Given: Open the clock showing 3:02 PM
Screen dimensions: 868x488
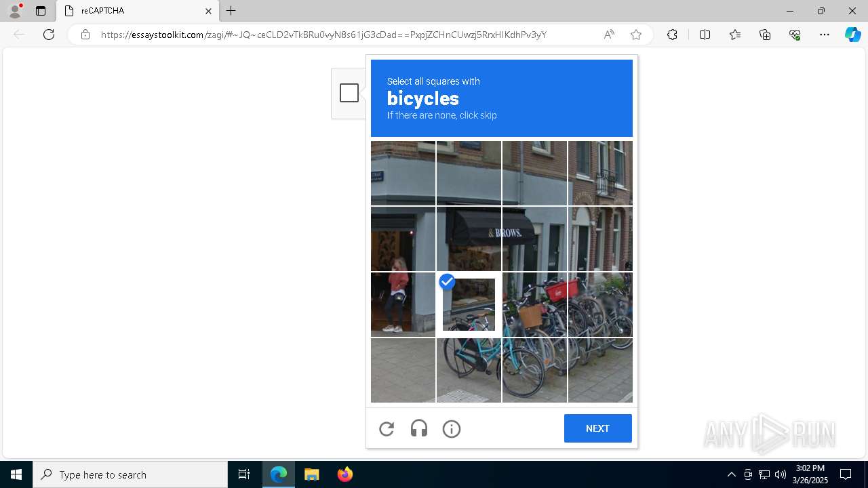Looking at the screenshot, I should coord(810,474).
